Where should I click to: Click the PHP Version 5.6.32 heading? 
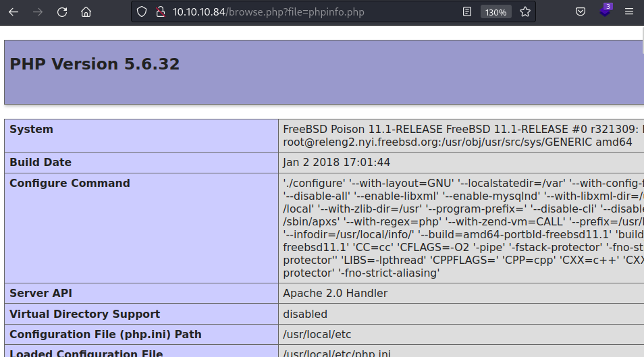tap(95, 64)
